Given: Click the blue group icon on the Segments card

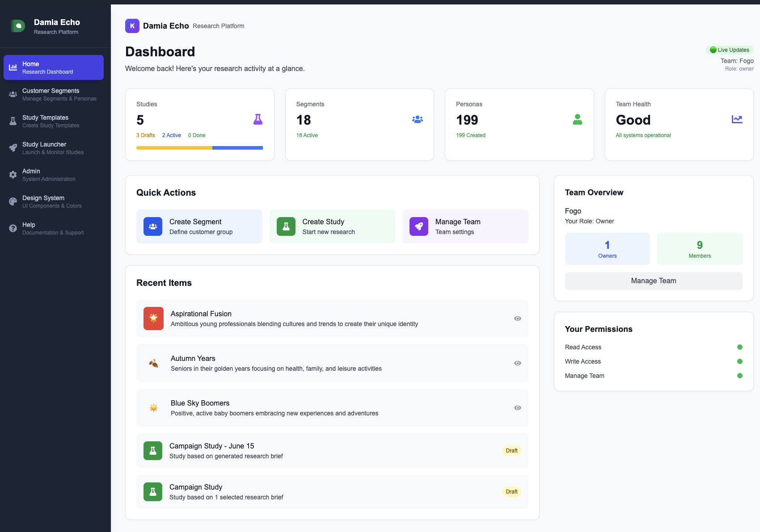Looking at the screenshot, I should point(418,119).
